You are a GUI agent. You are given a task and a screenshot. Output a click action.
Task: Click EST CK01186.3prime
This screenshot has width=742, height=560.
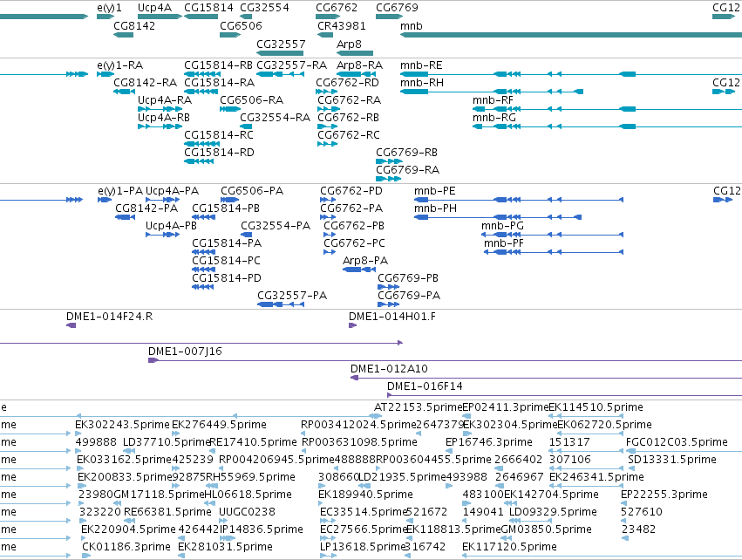pos(126,547)
